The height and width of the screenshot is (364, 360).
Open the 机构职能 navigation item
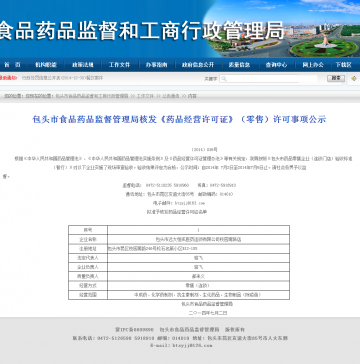tap(46, 65)
